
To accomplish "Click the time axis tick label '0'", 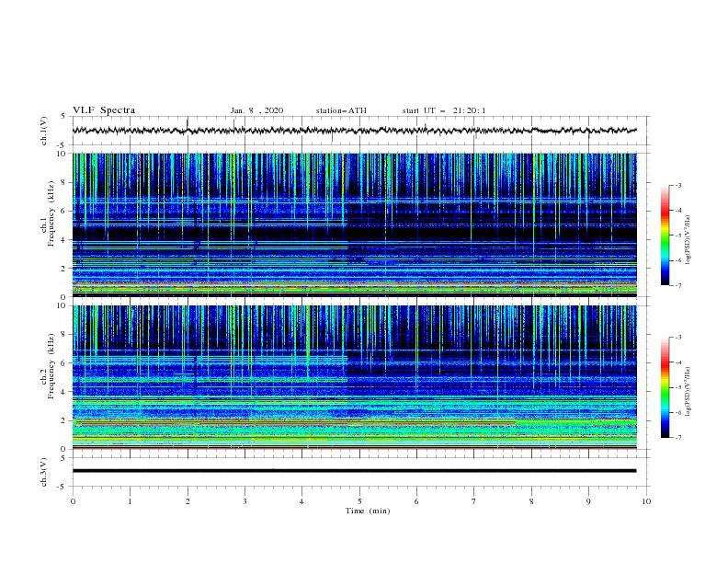I will 73,501.
